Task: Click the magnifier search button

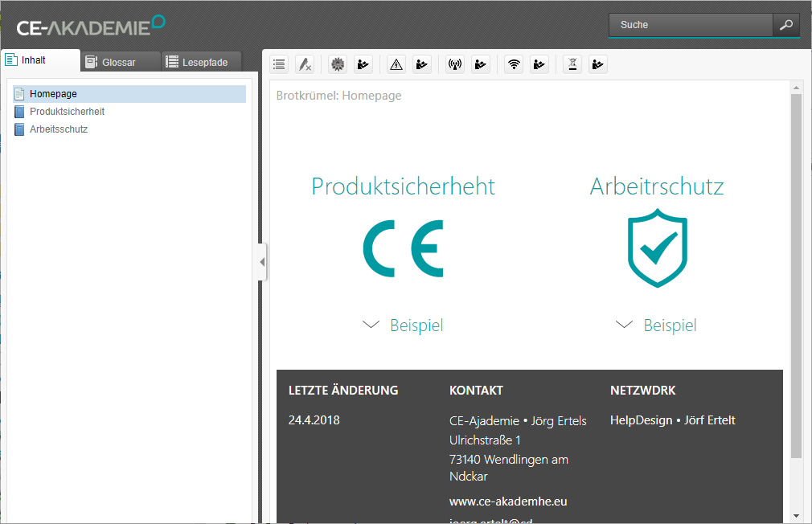Action: [x=785, y=25]
